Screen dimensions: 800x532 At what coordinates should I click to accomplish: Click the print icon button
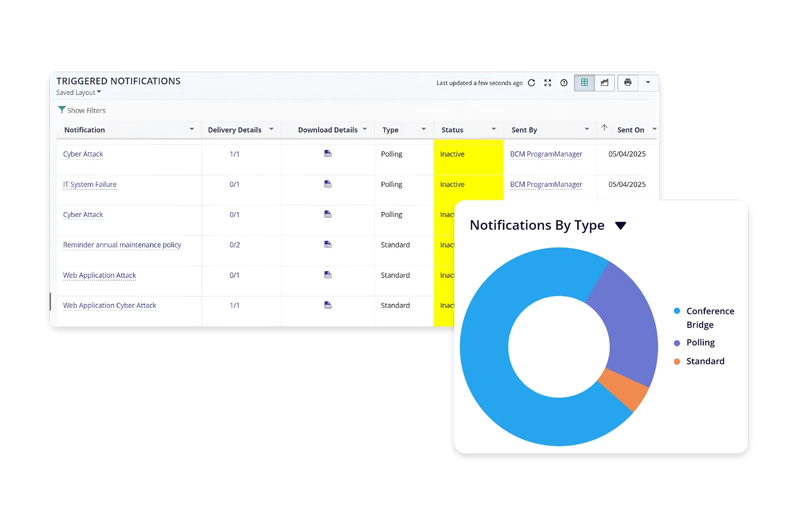pyautogui.click(x=627, y=83)
